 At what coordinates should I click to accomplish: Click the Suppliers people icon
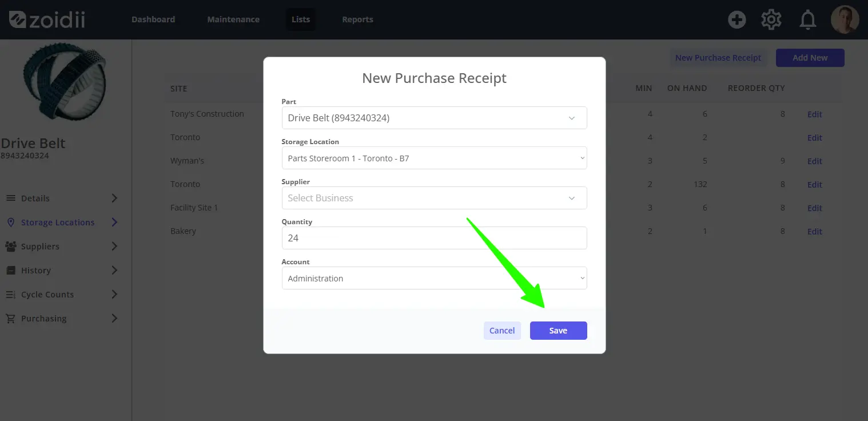10,246
